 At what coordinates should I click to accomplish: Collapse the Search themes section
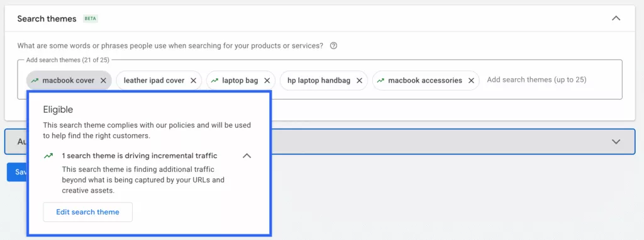(616, 18)
